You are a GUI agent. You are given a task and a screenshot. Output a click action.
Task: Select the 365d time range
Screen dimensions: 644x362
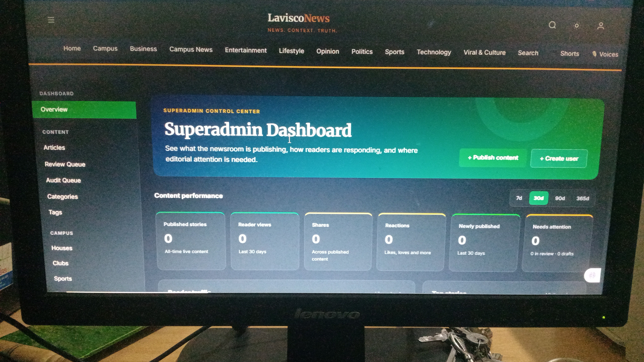582,199
